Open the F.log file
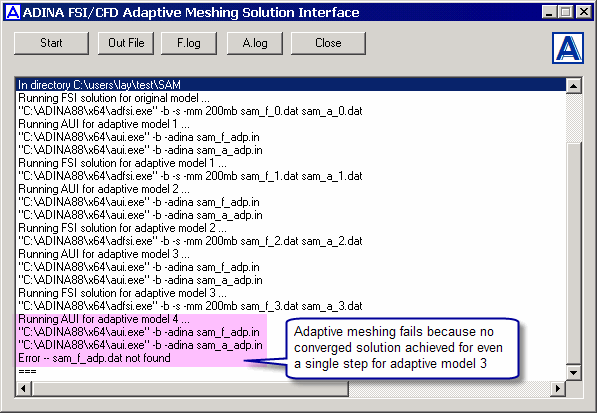The width and height of the screenshot is (597, 413). [x=189, y=43]
